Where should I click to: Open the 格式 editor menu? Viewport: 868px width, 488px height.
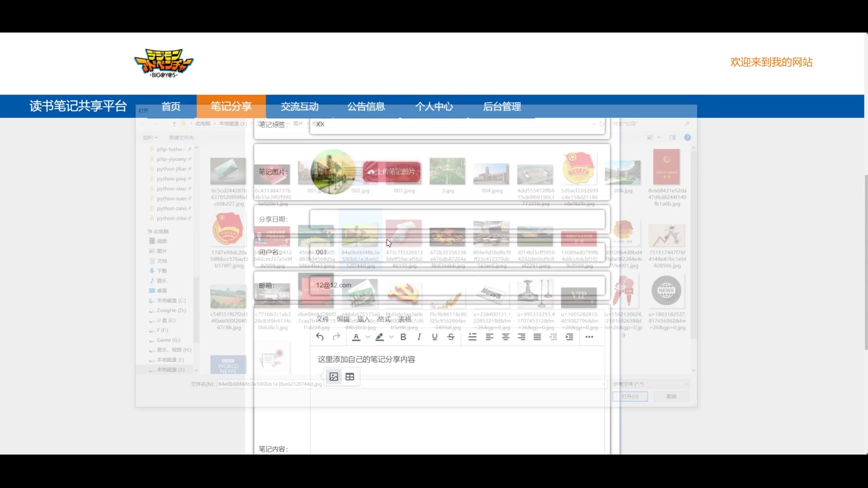(x=384, y=319)
